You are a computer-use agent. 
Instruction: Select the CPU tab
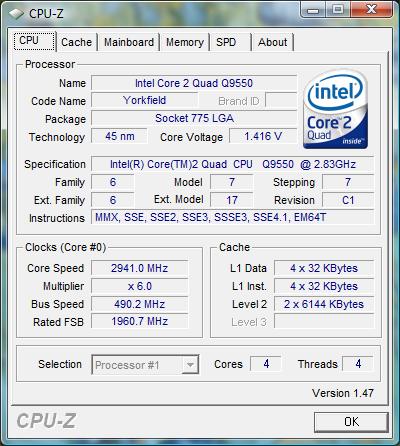[x=34, y=41]
